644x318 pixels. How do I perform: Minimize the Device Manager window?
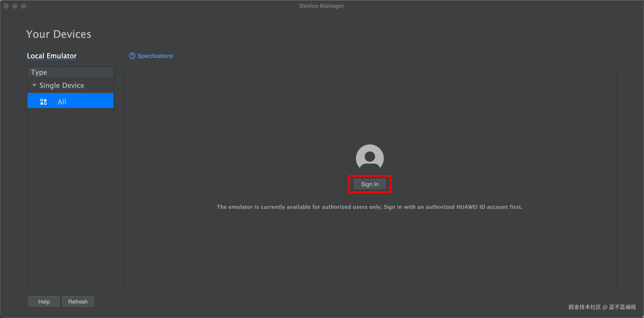pyautogui.click(x=15, y=6)
